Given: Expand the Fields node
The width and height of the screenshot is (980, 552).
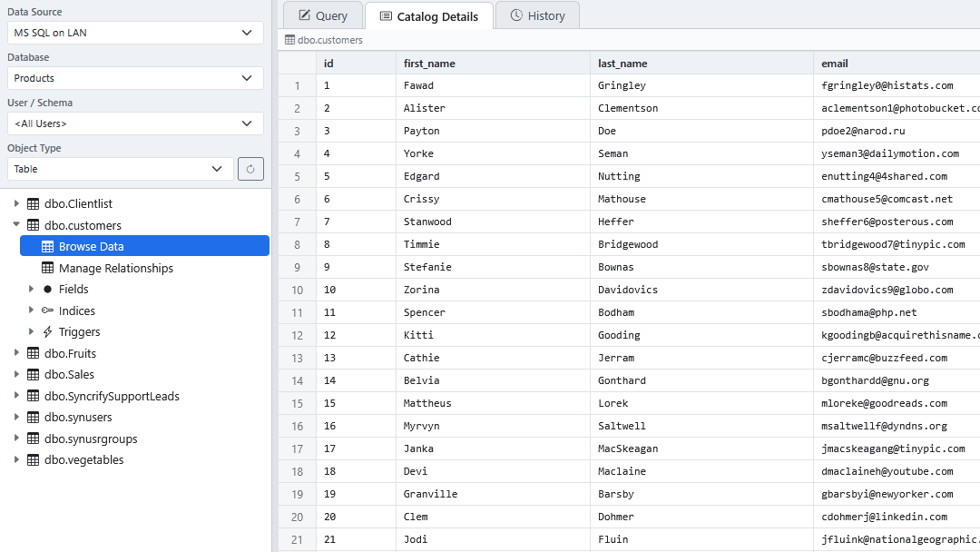Looking at the screenshot, I should (x=31, y=289).
